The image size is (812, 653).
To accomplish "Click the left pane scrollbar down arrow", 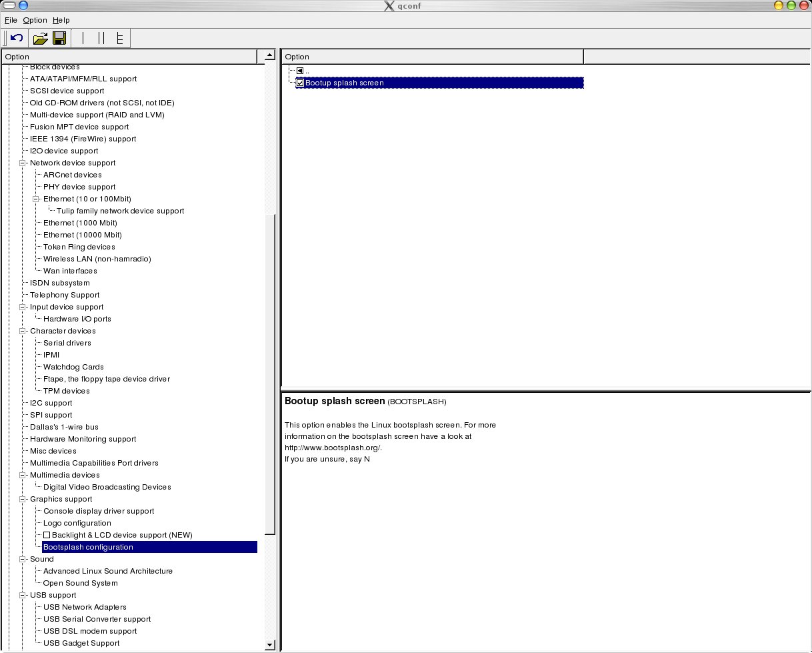I will (x=270, y=645).
